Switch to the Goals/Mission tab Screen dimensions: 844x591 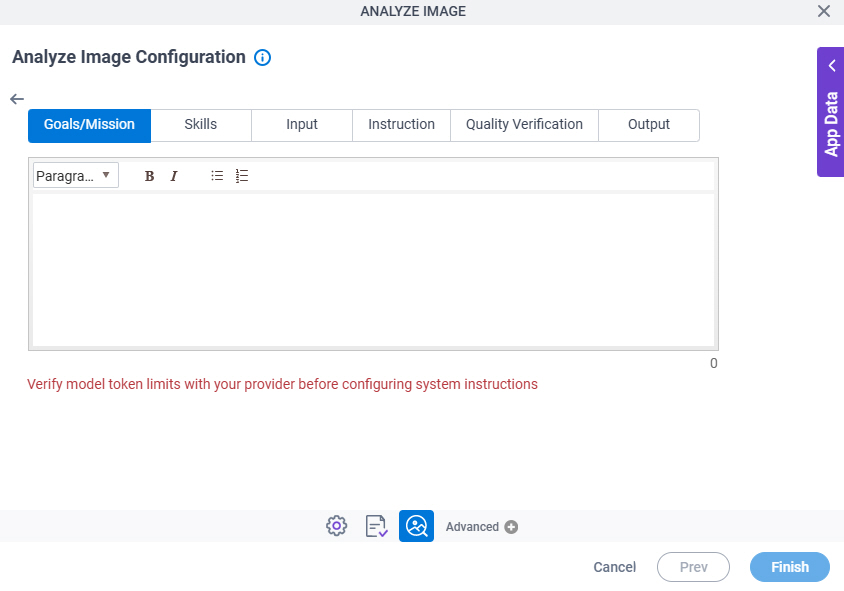tap(89, 125)
